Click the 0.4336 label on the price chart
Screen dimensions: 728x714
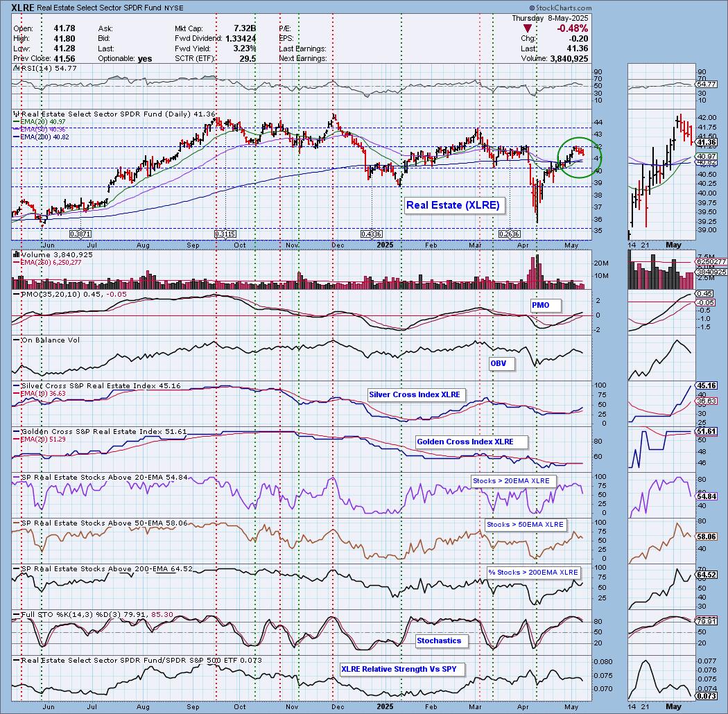point(372,234)
